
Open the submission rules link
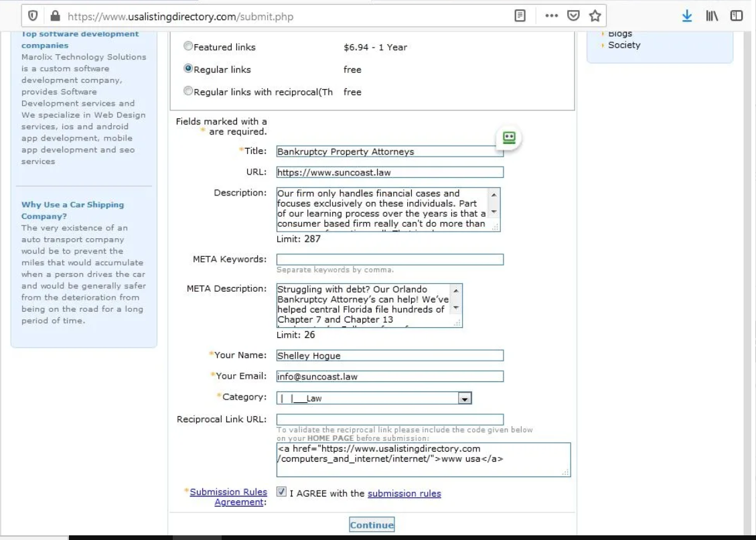click(404, 494)
